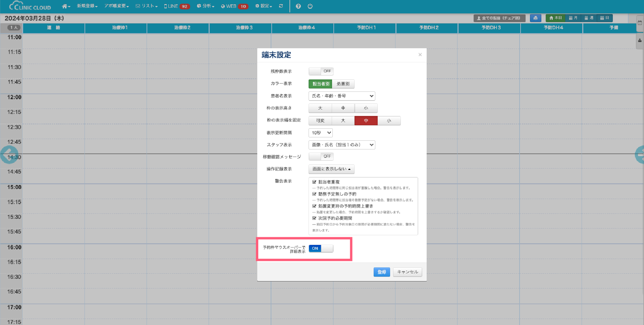Toggle the 残枠数表示 switch
644x325 pixels.
click(321, 71)
